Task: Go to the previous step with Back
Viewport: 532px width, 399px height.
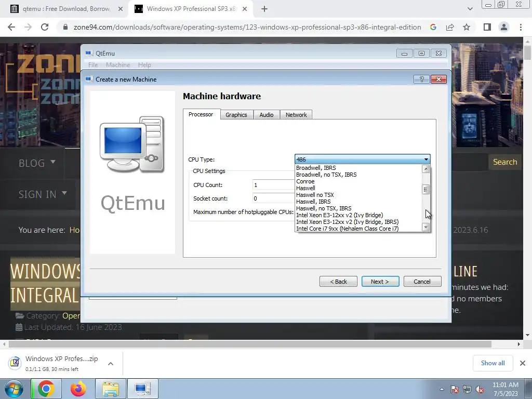Action: [338, 281]
